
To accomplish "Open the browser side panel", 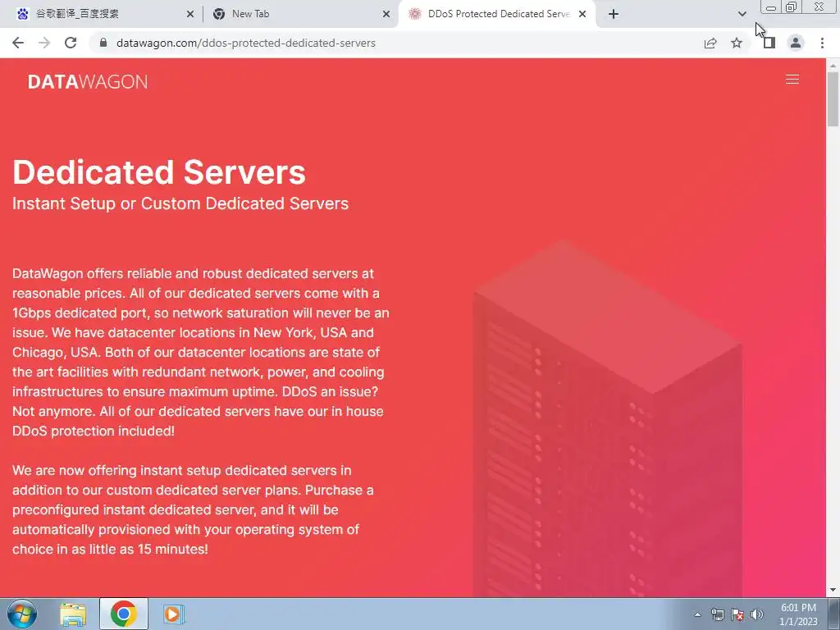I will tap(769, 43).
